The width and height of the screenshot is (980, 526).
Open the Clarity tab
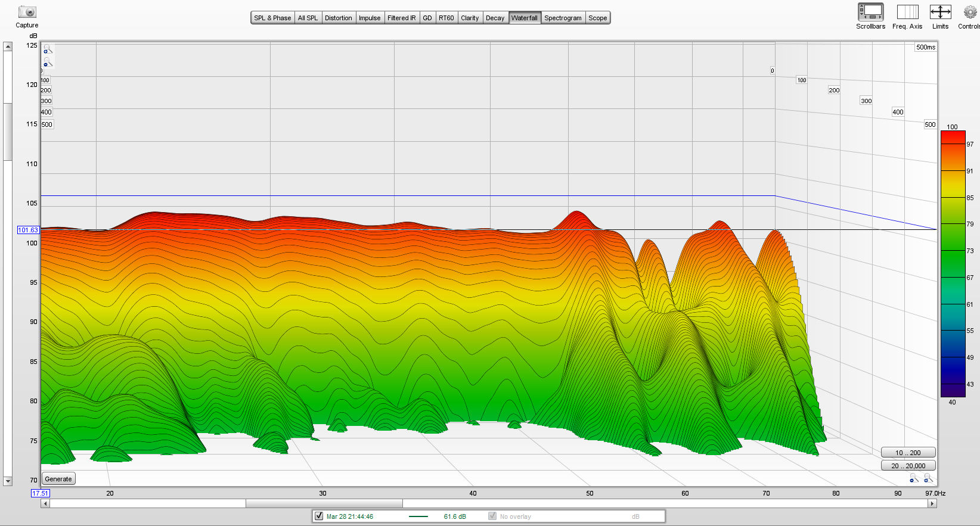(470, 18)
